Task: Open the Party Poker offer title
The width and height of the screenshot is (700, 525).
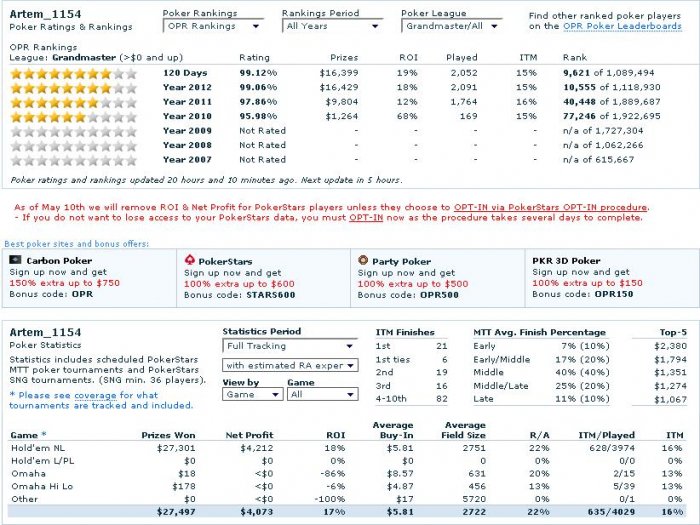Action: point(401,262)
